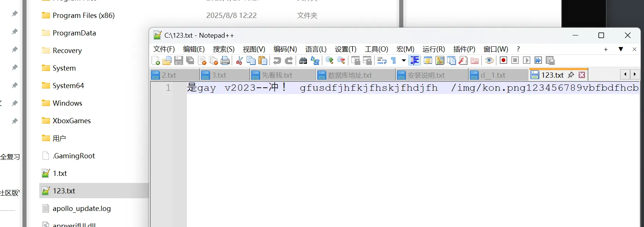
Task: Click the New file icon in Notepad++ toolbar
Action: [156, 60]
